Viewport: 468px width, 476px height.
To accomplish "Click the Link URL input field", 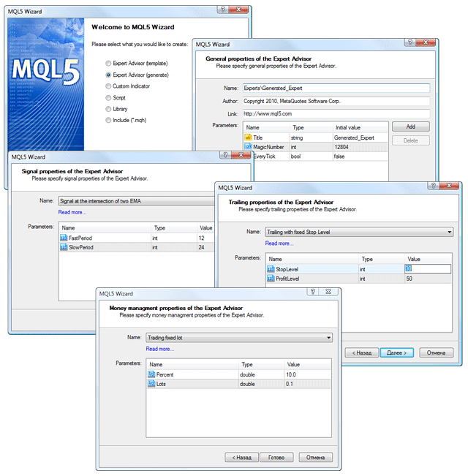I will point(336,114).
